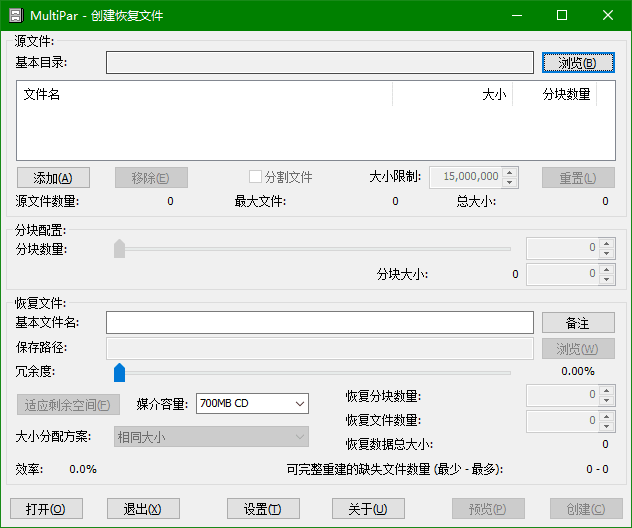Toggle the 分割文件 checkbox
632x528 pixels.
256,177
